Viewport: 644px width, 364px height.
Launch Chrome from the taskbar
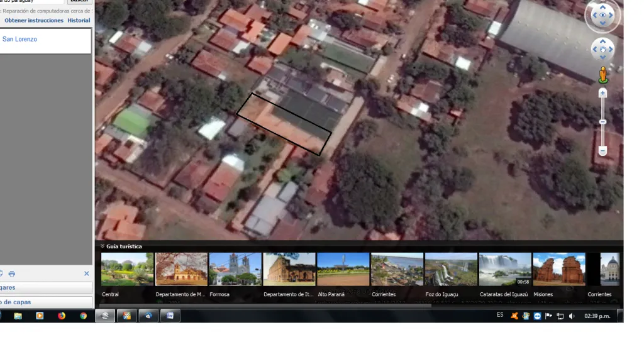84,316
